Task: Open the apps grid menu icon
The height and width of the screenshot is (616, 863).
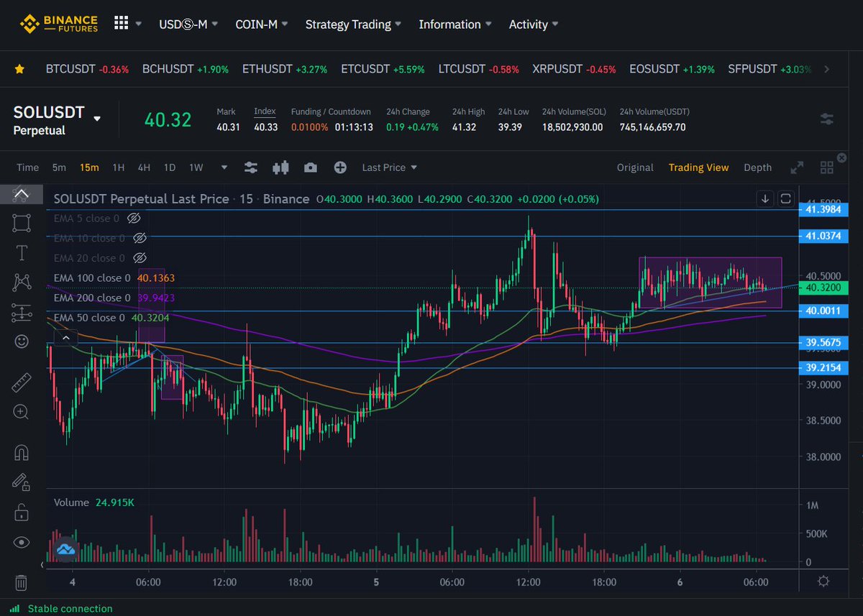Action: click(121, 23)
